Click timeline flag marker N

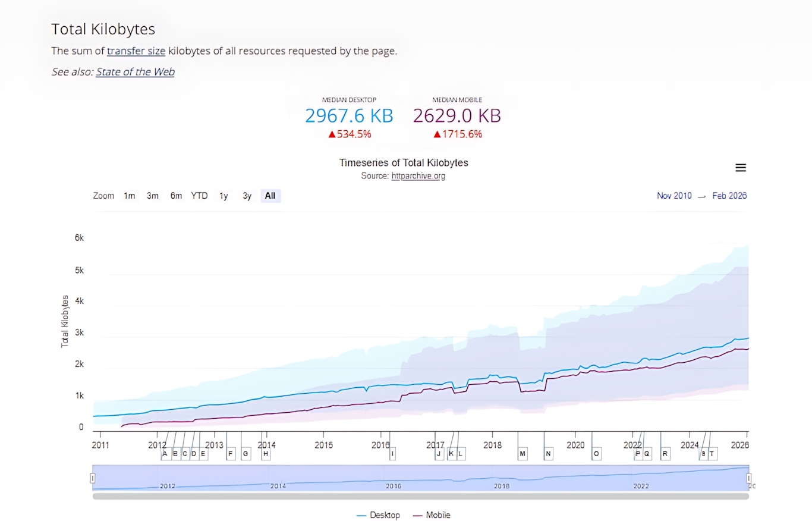548,454
